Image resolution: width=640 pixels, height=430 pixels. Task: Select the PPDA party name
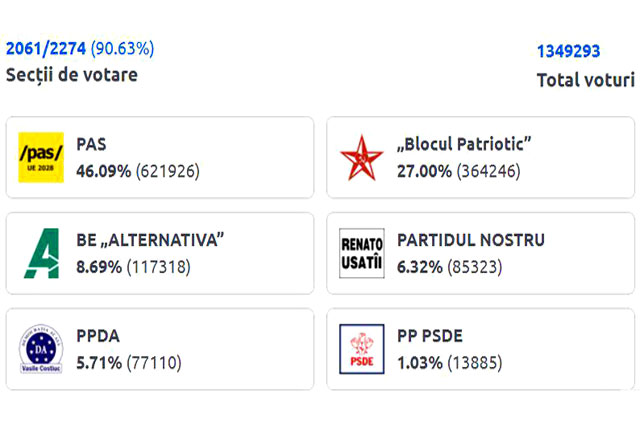(x=98, y=336)
